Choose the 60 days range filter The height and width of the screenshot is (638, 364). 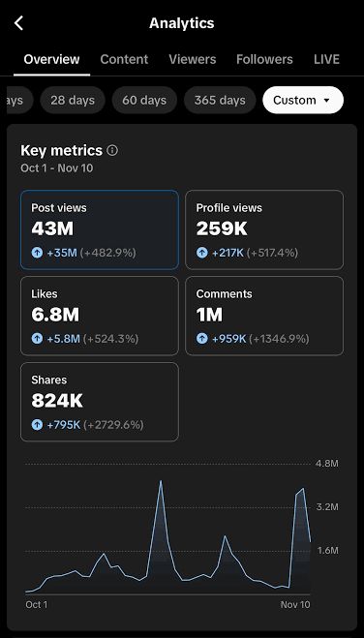point(144,100)
